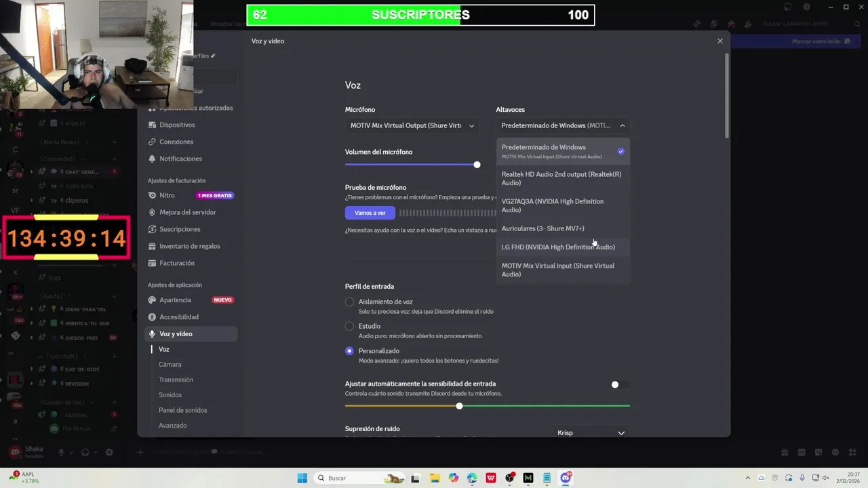Close the settings window with the X

(x=720, y=41)
